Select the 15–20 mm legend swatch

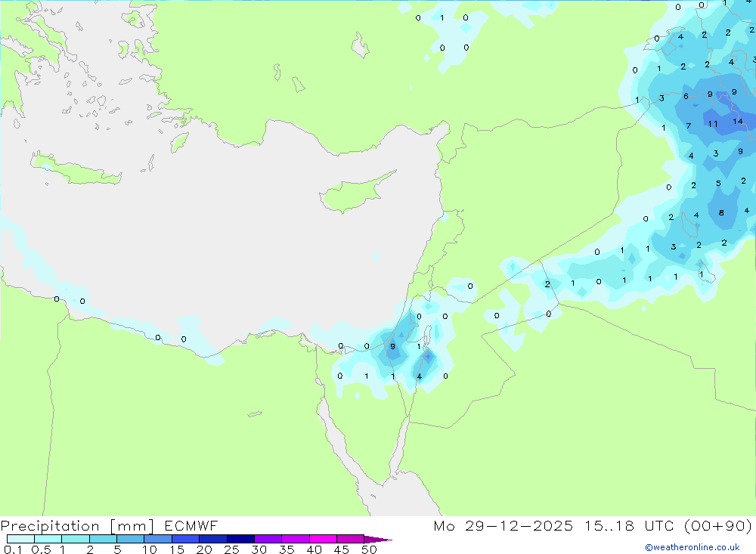185,539
